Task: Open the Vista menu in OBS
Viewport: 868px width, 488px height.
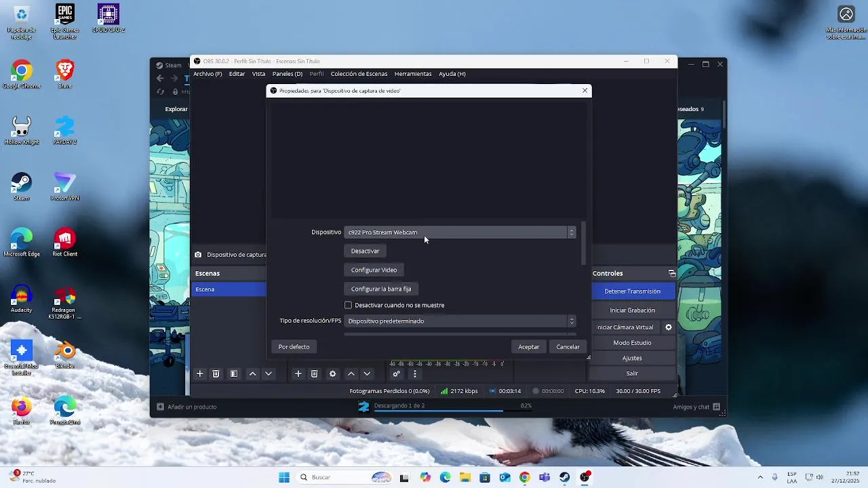Action: coord(258,74)
